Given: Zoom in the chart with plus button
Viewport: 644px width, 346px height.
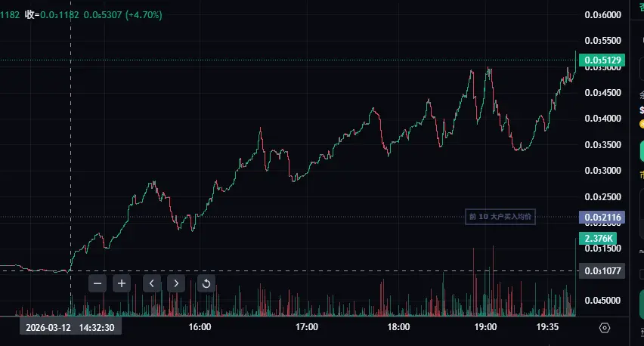Looking at the screenshot, I should [x=122, y=283].
